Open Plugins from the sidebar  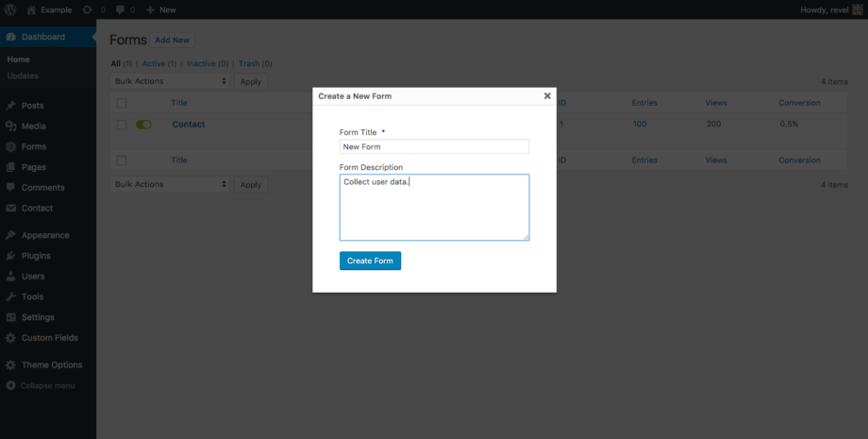(36, 256)
